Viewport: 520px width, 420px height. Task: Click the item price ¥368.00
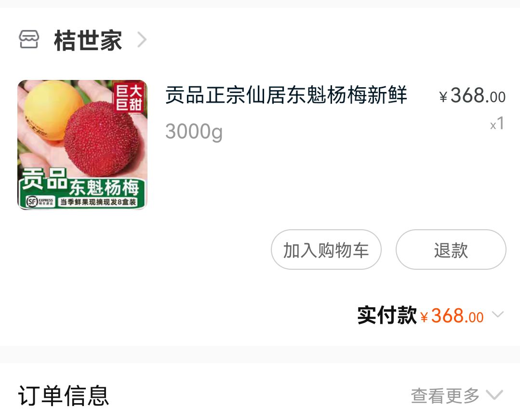click(x=472, y=95)
